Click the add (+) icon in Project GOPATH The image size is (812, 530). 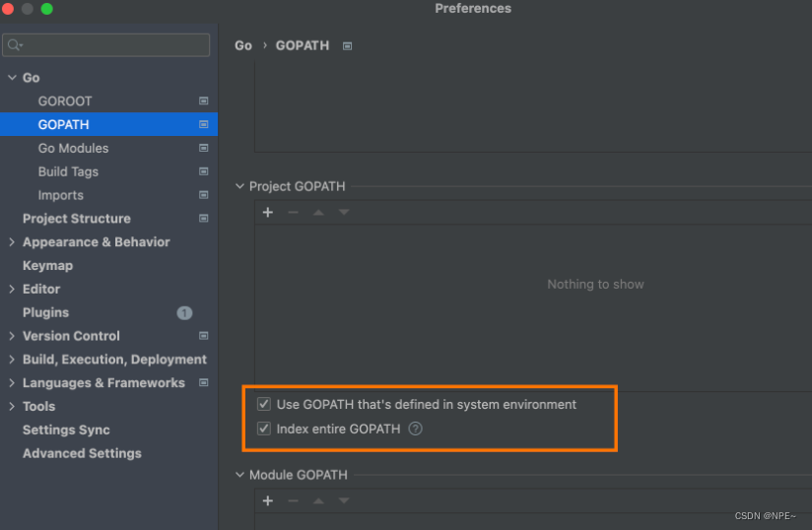(267, 212)
